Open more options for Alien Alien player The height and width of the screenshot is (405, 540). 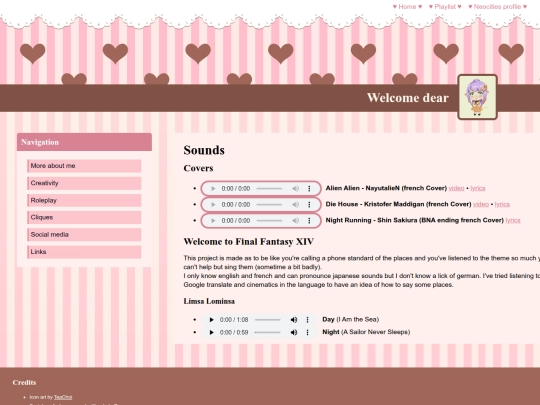[309, 189]
